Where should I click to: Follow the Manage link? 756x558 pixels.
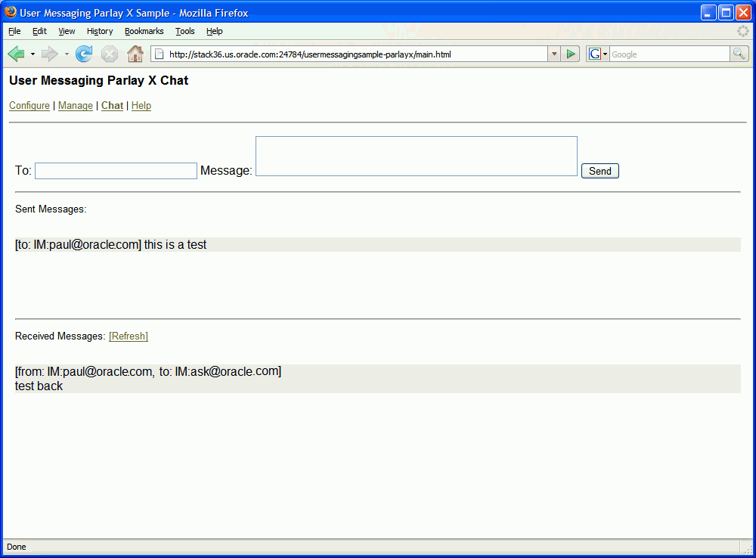coord(75,106)
